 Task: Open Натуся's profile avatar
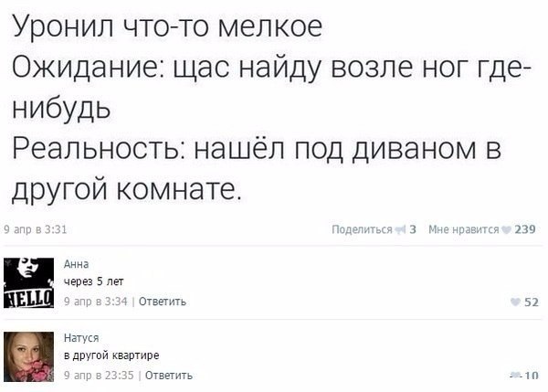(x=30, y=355)
